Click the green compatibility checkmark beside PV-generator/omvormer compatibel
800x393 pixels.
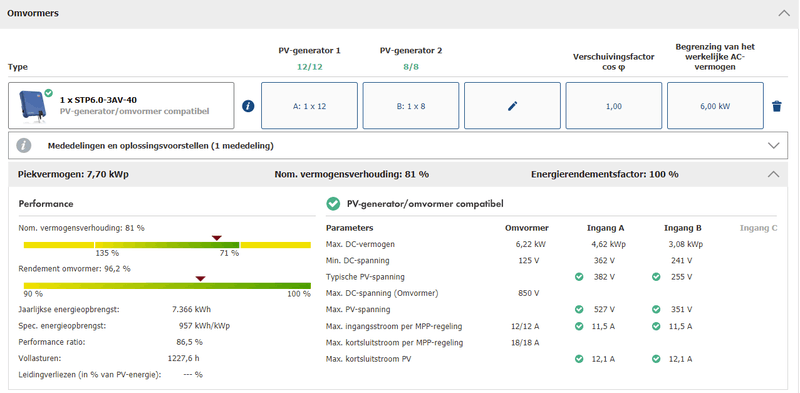tap(333, 204)
